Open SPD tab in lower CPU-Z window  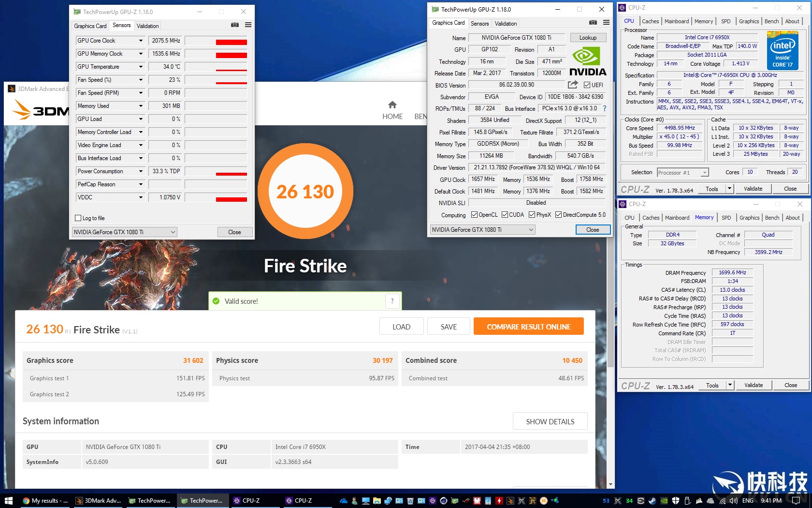point(726,218)
